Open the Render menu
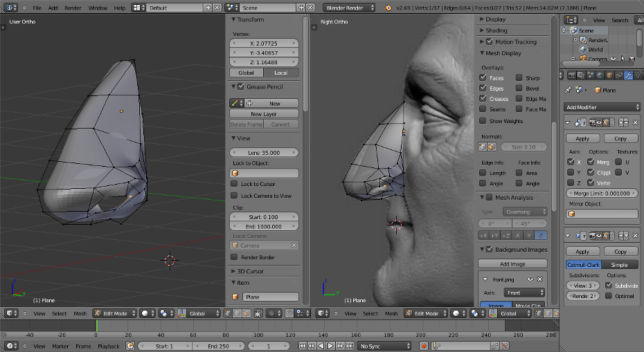 [73, 8]
